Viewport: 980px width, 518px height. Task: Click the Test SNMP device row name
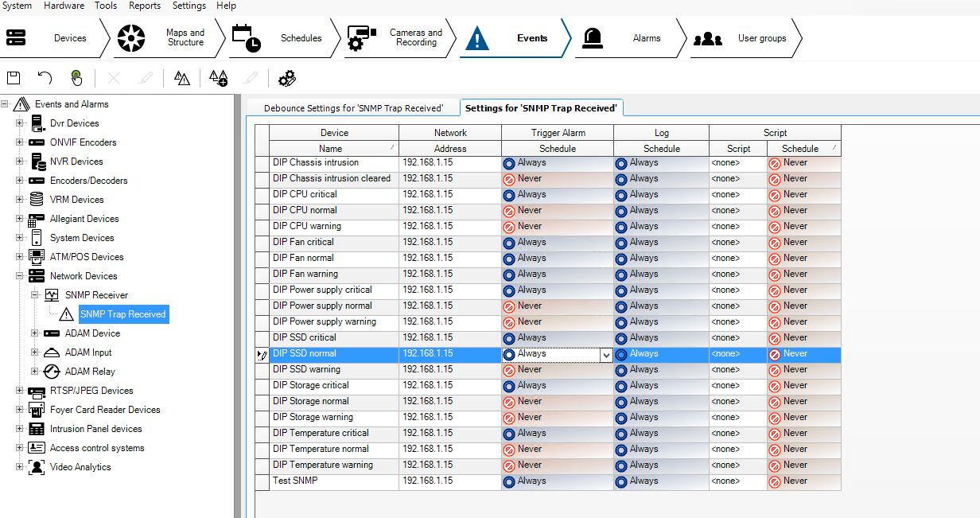tap(295, 481)
